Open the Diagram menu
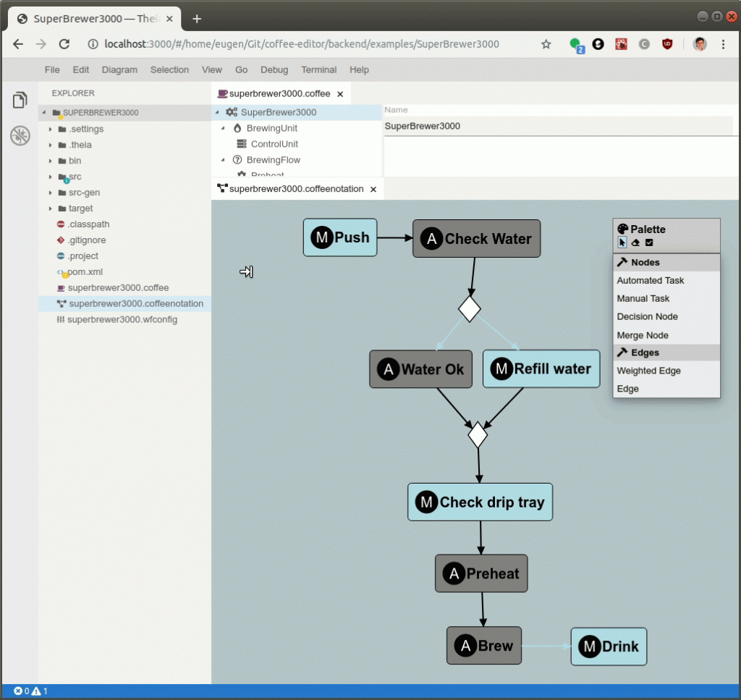This screenshot has width=741, height=700. (x=119, y=69)
